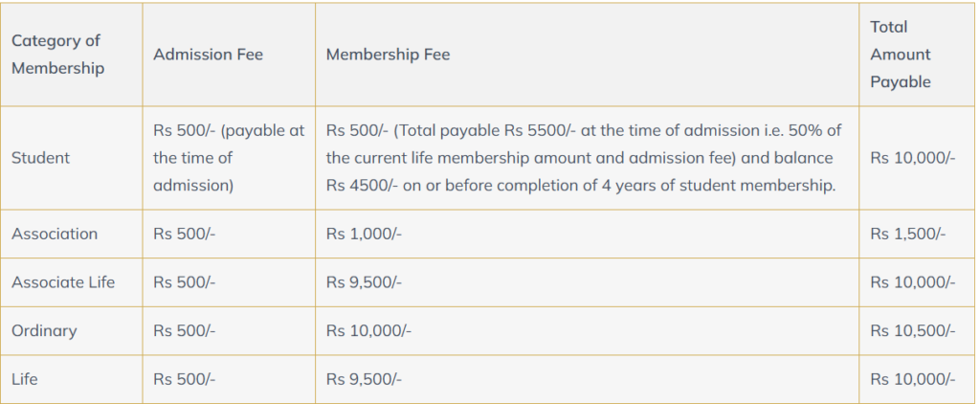Select the Student membership category cell
Image resolution: width=980 pixels, height=404 pixels.
[40, 158]
